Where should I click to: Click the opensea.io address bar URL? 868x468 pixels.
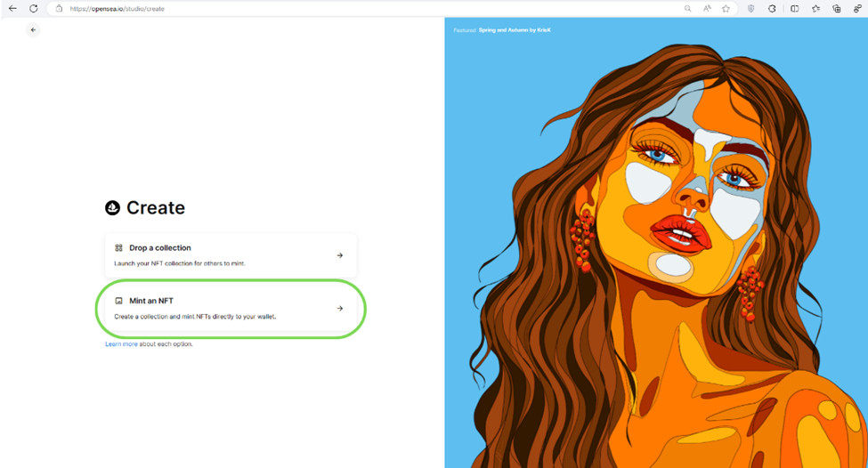pos(117,9)
